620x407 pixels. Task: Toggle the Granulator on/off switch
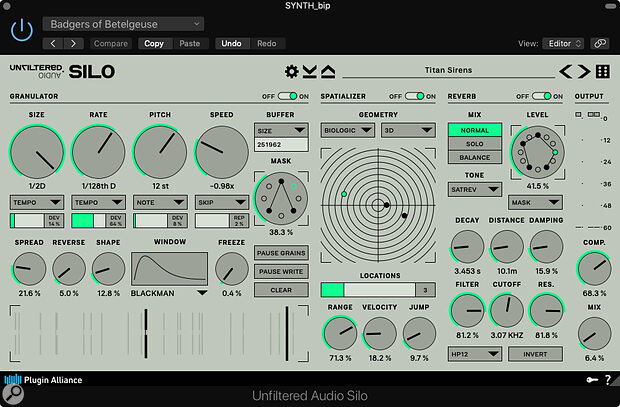click(287, 96)
